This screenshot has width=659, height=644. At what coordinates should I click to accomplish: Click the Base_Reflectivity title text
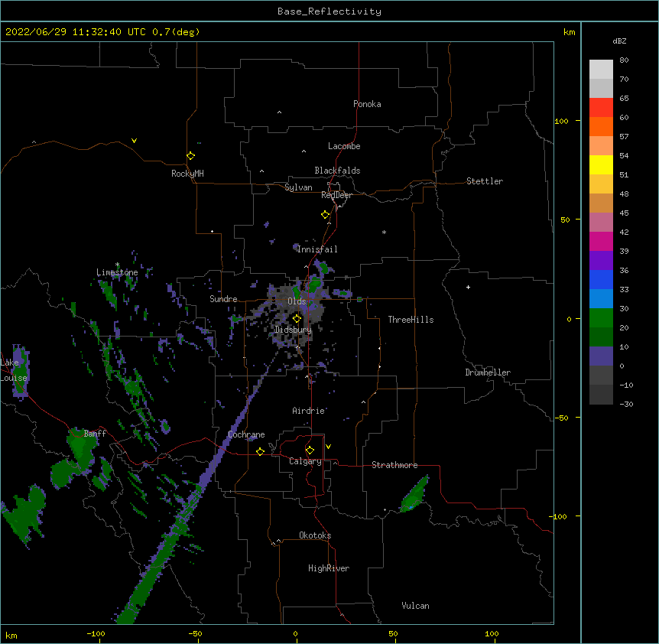(329, 11)
